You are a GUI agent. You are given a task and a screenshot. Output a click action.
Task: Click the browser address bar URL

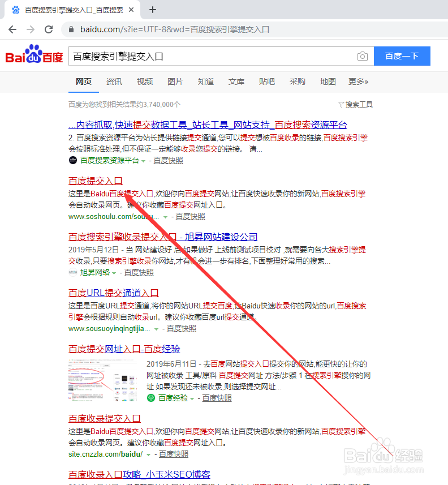175,29
